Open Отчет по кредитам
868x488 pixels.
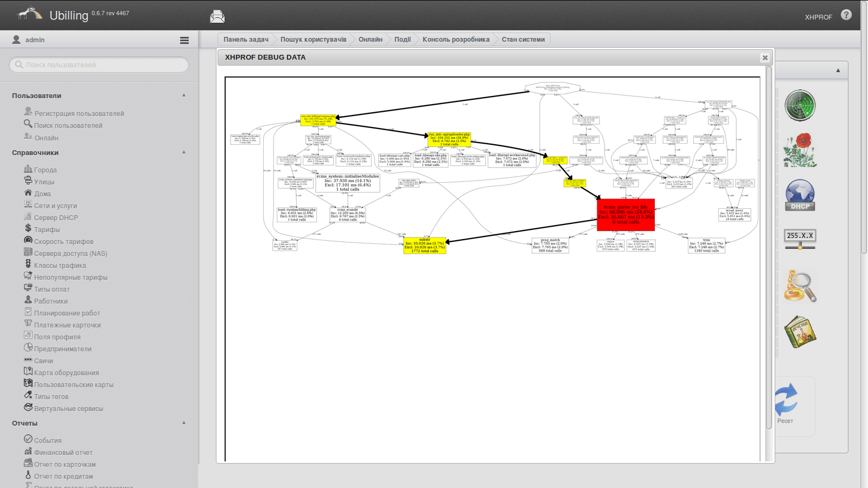click(x=63, y=476)
